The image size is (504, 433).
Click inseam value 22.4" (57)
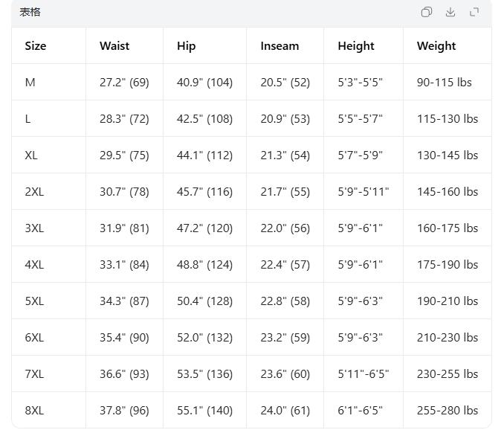(x=285, y=265)
